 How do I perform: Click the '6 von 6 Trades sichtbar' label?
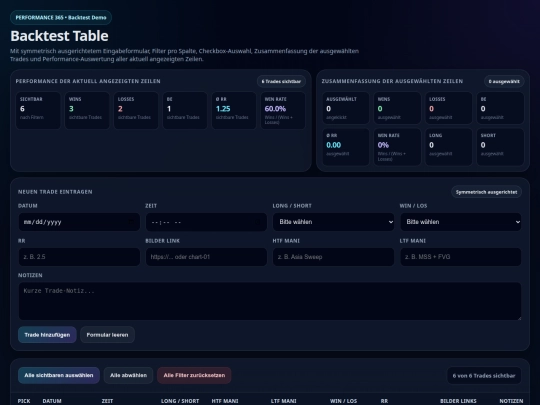point(484,376)
